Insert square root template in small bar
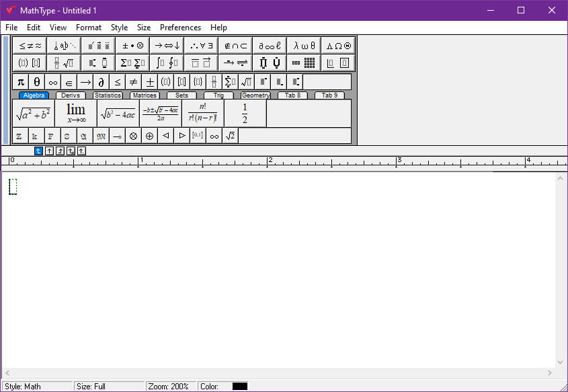This screenshot has width=568, height=392. tap(246, 82)
